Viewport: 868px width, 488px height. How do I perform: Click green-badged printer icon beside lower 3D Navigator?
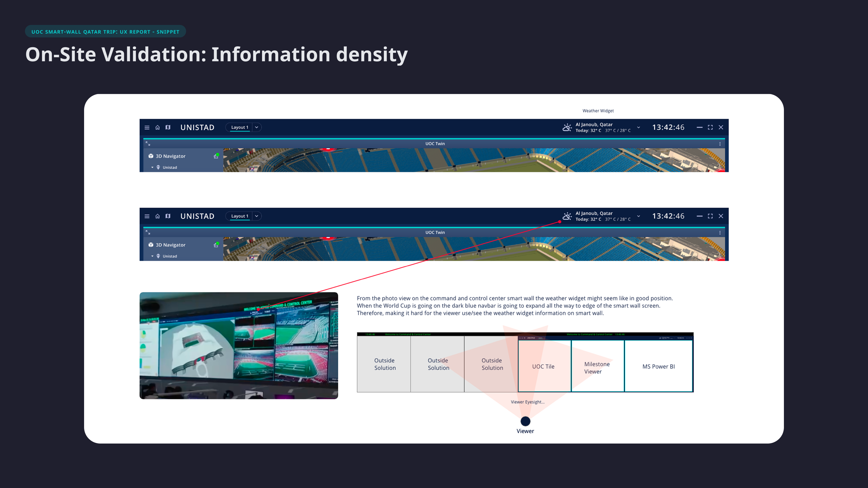(x=216, y=245)
